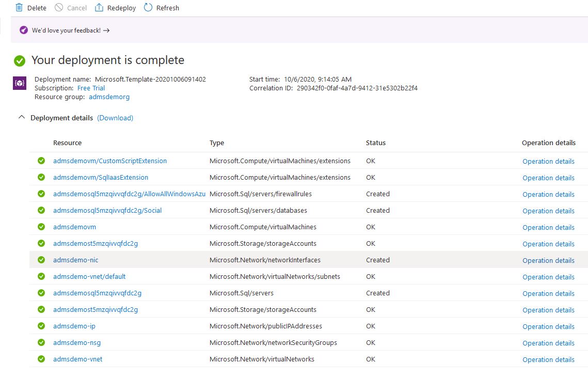Click the green check beside admsdemo-ip
Image resolution: width=588 pixels, height=378 pixels.
click(41, 325)
